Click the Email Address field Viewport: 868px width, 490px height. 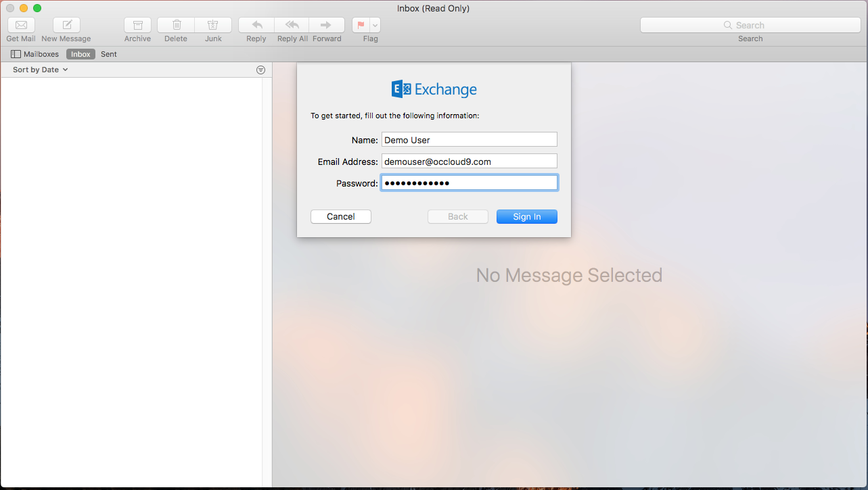click(469, 162)
